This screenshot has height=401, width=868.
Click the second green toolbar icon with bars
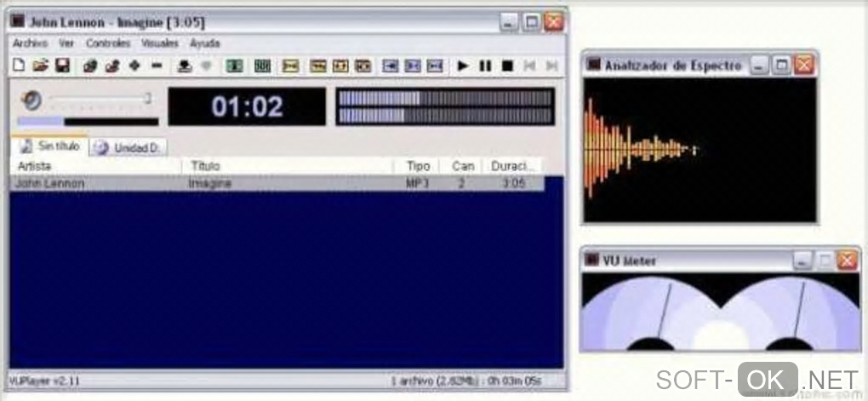click(262, 66)
